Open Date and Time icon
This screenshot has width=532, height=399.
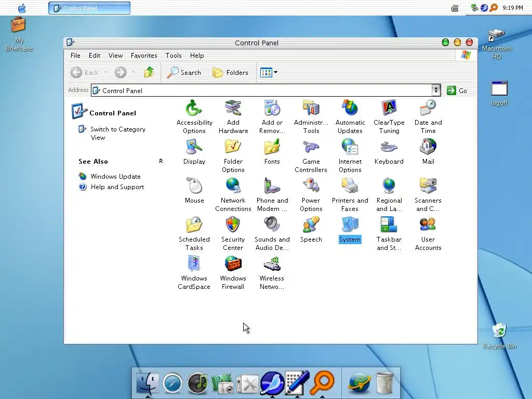pyautogui.click(x=428, y=116)
